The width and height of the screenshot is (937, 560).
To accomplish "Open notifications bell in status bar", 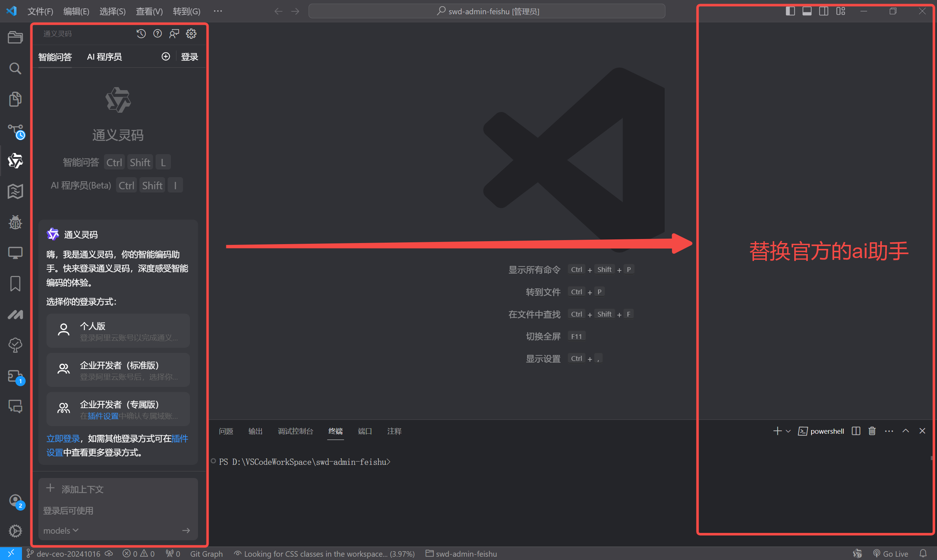I will click(x=923, y=553).
